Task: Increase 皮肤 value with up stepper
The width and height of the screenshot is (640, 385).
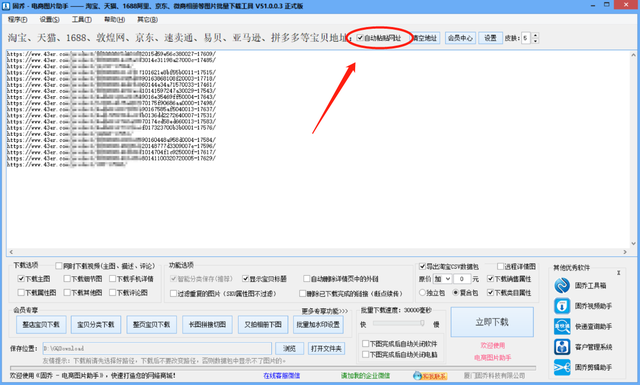Action: coord(536,36)
